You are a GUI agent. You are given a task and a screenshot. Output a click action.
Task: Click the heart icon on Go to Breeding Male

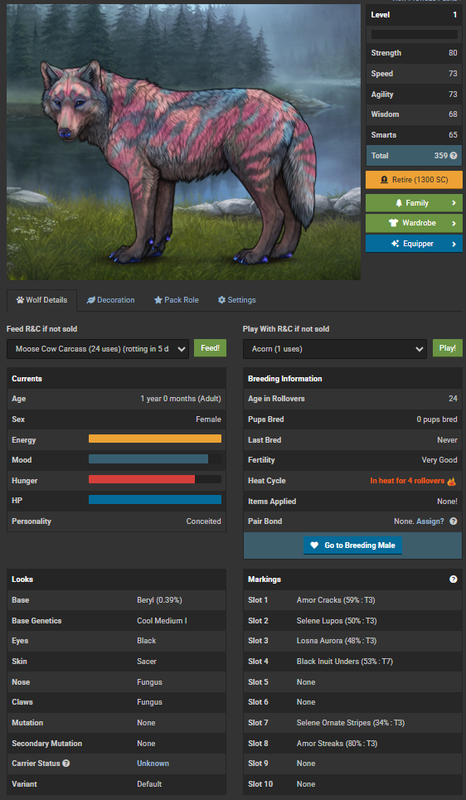click(314, 545)
